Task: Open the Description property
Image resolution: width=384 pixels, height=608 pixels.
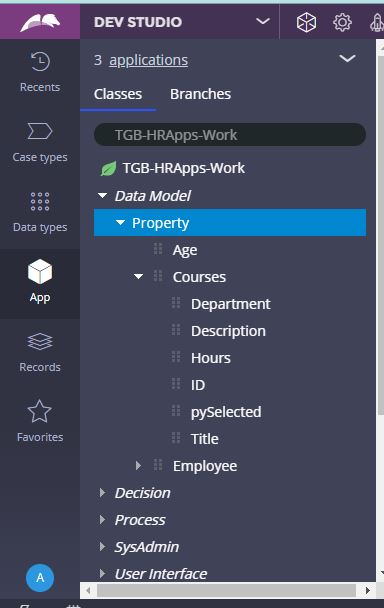Action: tap(228, 331)
